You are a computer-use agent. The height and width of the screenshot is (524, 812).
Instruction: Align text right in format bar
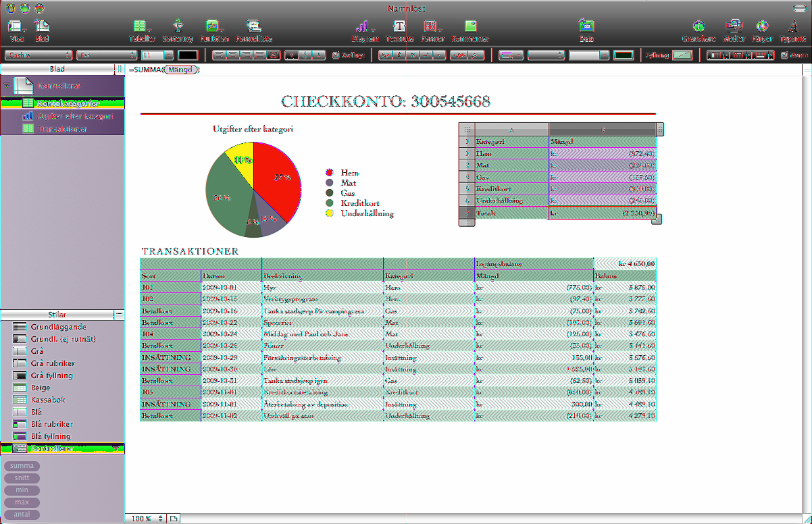[x=246, y=55]
